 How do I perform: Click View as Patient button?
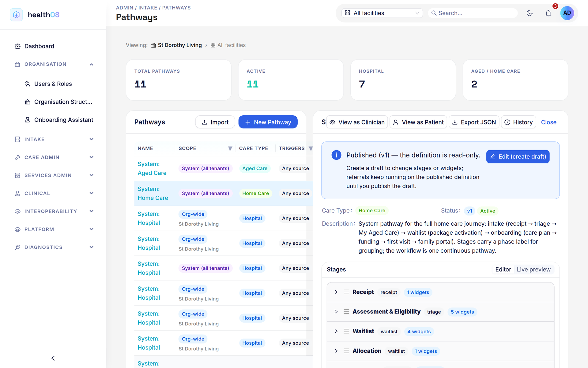pyautogui.click(x=418, y=122)
